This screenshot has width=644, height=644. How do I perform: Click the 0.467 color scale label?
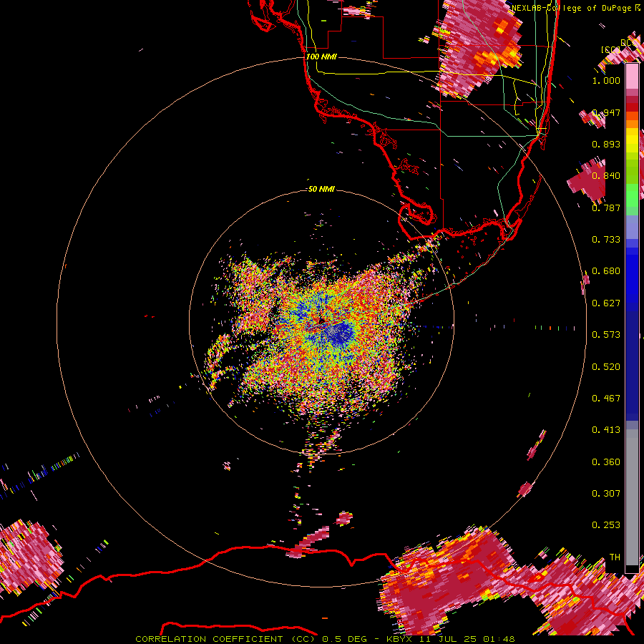click(x=606, y=399)
